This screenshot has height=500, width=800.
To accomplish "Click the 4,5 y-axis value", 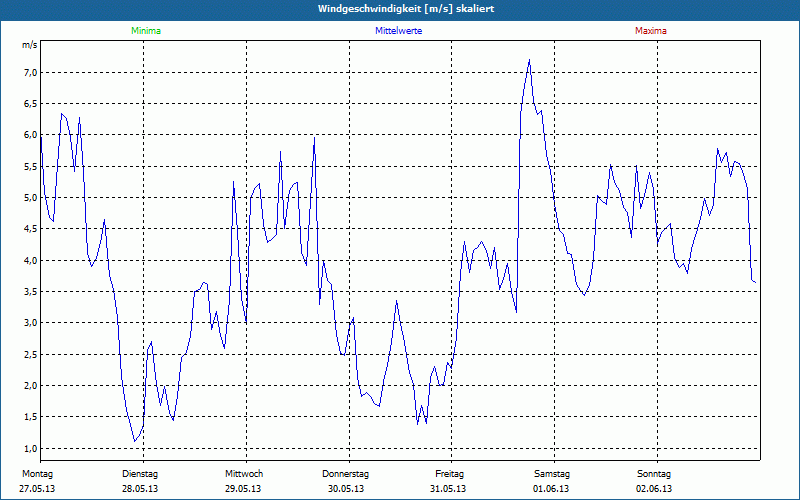I will 31,229.
